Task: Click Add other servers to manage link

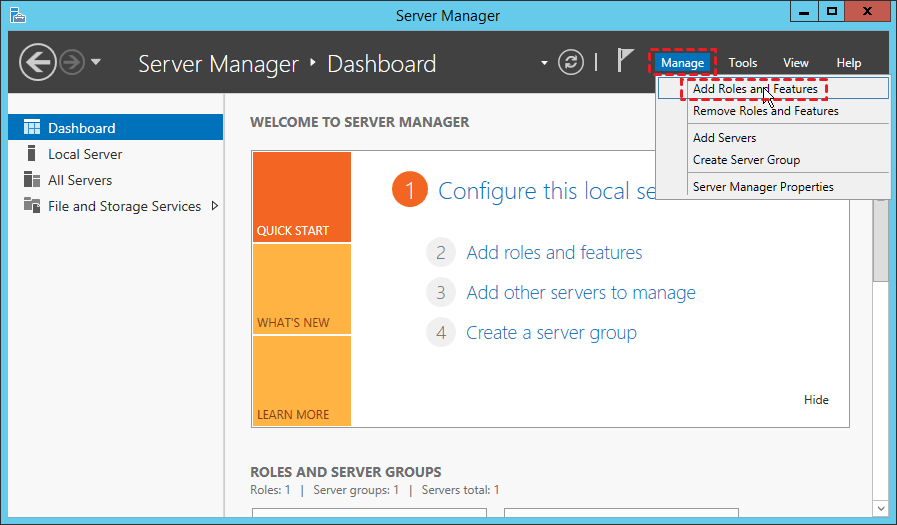Action: [580, 293]
